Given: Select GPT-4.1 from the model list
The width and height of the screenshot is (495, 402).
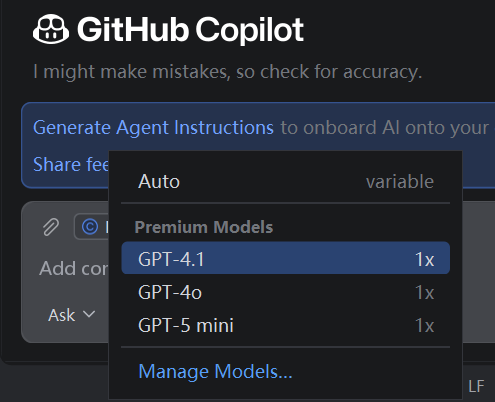Looking at the screenshot, I should coord(286,258).
